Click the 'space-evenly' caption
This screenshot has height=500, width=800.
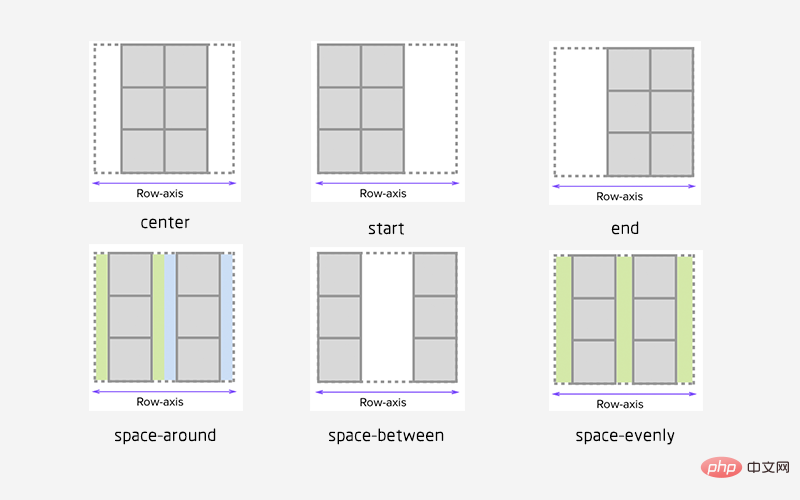click(x=625, y=435)
